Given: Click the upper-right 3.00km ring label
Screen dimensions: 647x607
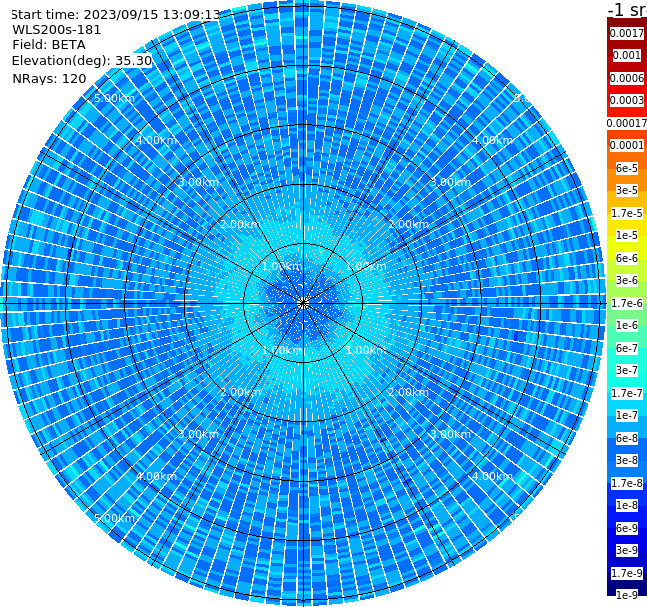Looking at the screenshot, I should pyautogui.click(x=451, y=182).
